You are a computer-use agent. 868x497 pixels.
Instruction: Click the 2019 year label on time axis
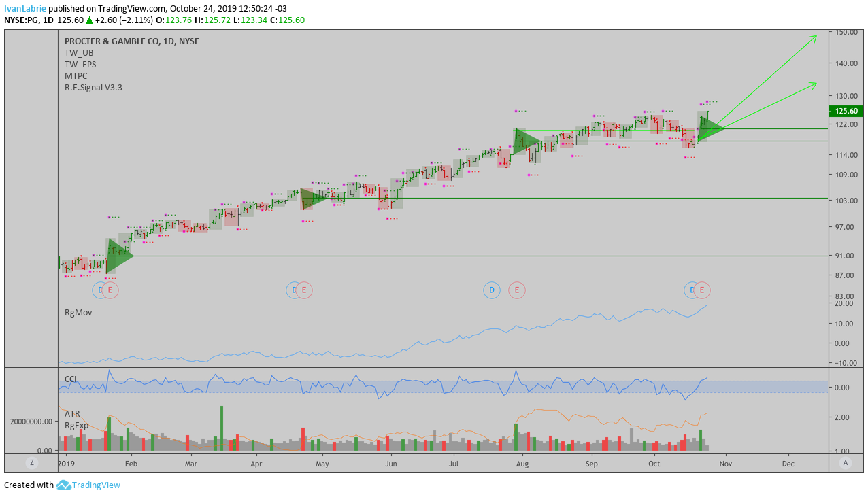pos(66,464)
